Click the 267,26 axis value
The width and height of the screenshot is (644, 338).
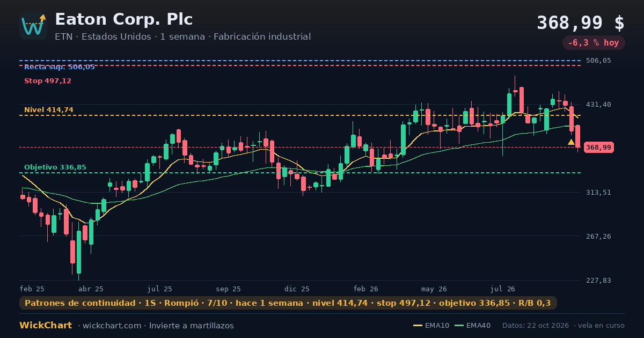pos(598,236)
